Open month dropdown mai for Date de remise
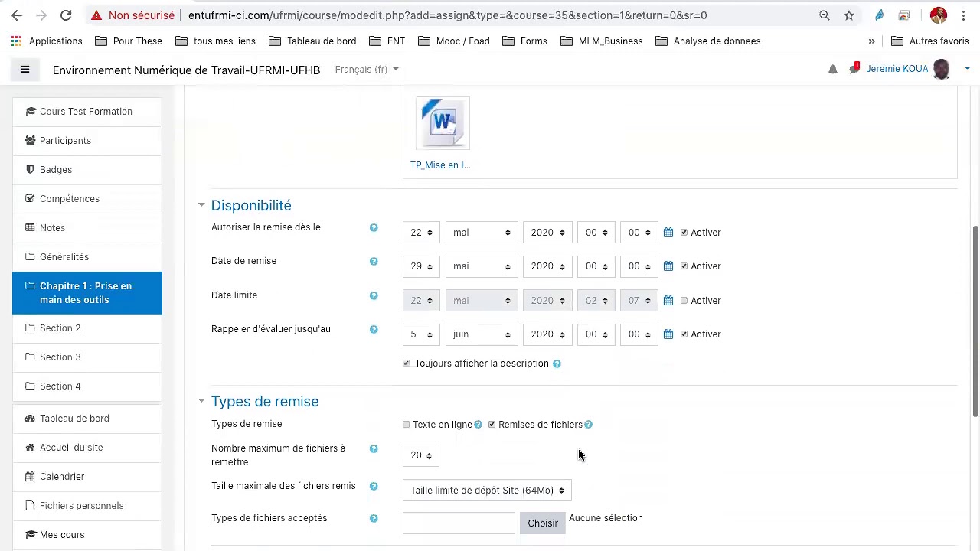Image resolution: width=980 pixels, height=551 pixels. tap(481, 266)
